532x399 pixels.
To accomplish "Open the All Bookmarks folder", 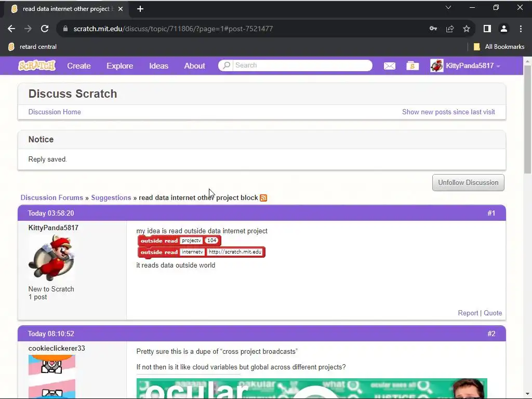I will (499, 47).
